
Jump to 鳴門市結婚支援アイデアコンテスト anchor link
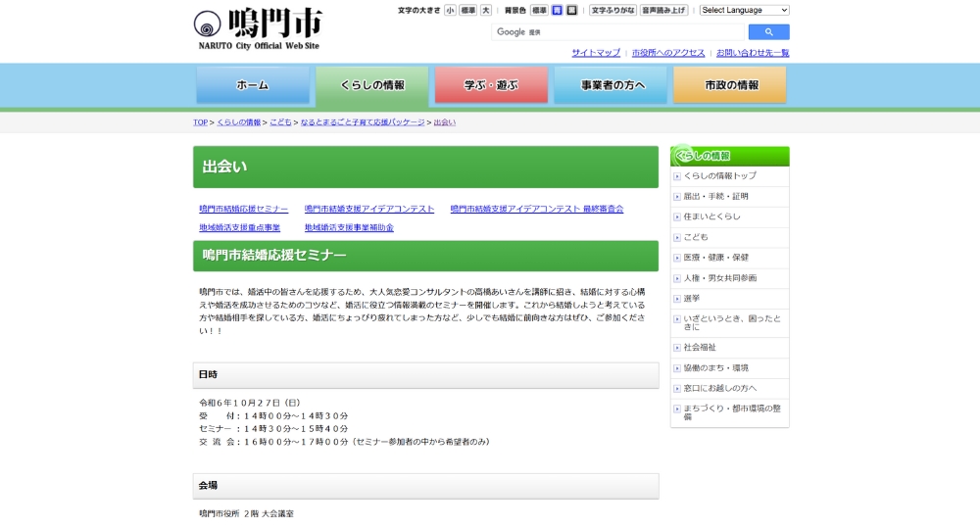click(x=369, y=209)
